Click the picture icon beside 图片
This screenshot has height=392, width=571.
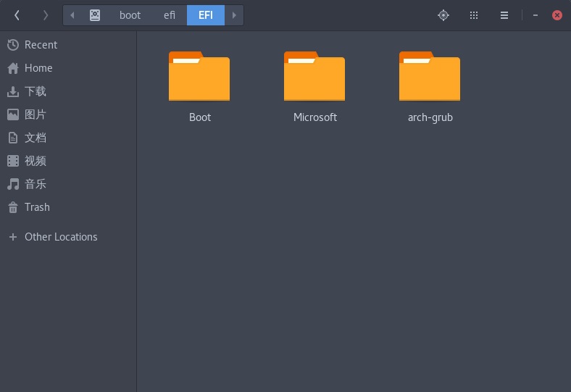point(13,114)
